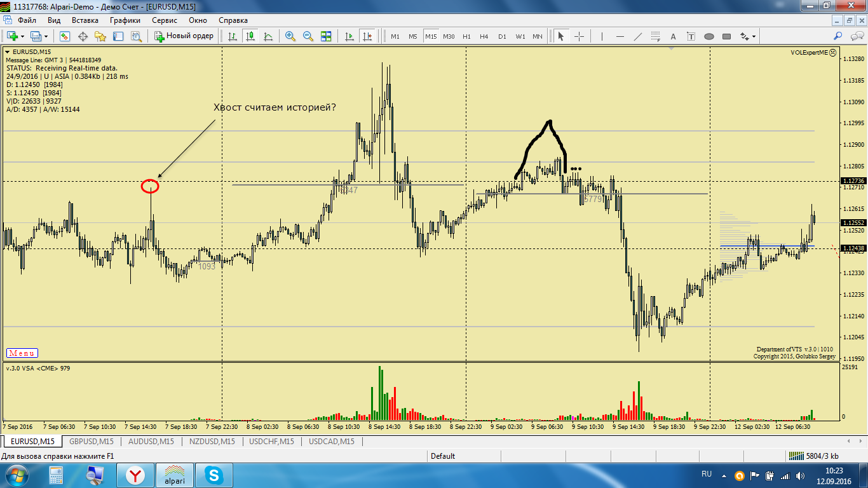Zoom in on the chart
Image resolution: width=868 pixels, height=488 pixels.
pos(290,36)
